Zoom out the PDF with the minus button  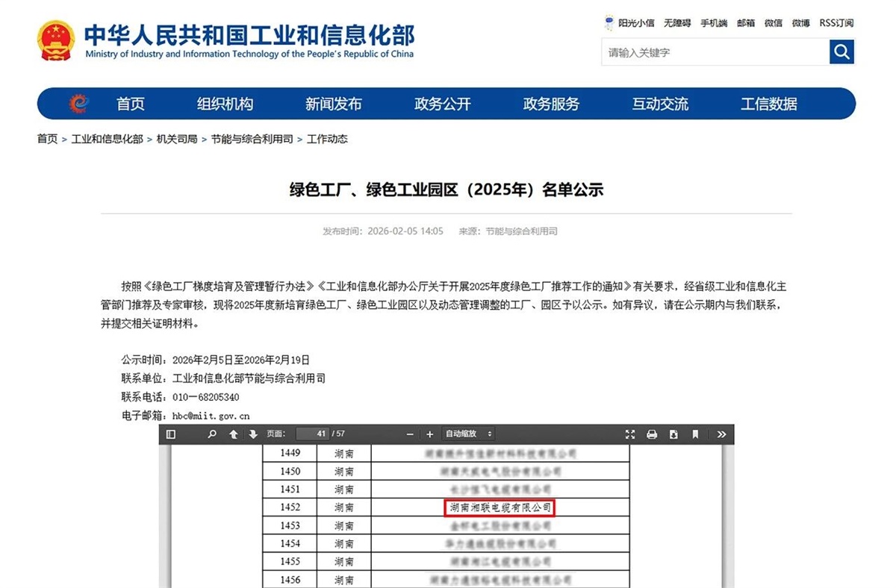pos(410,434)
